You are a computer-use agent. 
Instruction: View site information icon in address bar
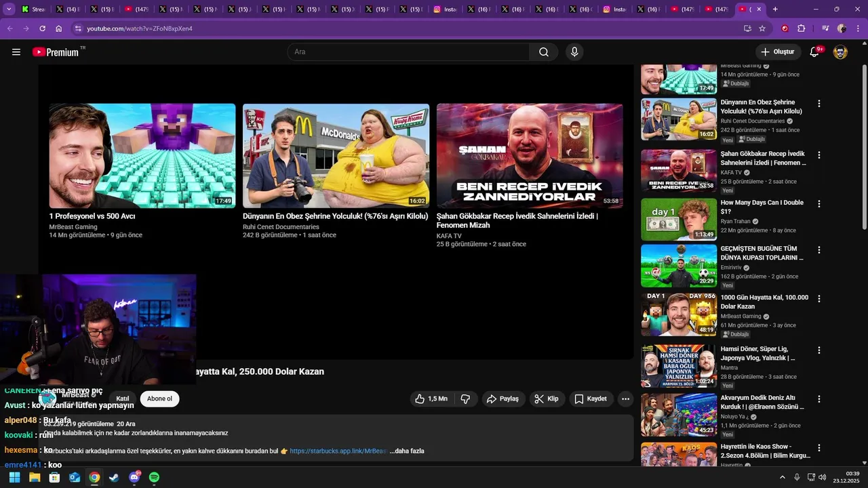click(x=78, y=28)
